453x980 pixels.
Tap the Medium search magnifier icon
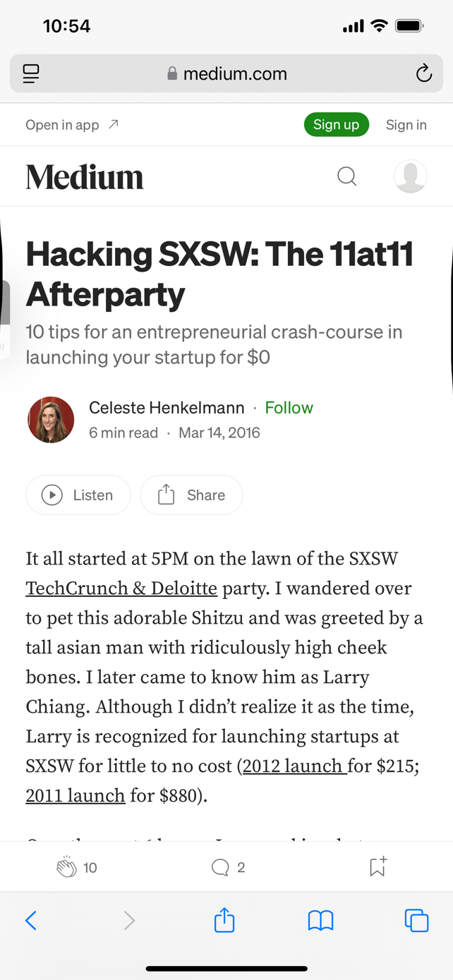click(346, 176)
